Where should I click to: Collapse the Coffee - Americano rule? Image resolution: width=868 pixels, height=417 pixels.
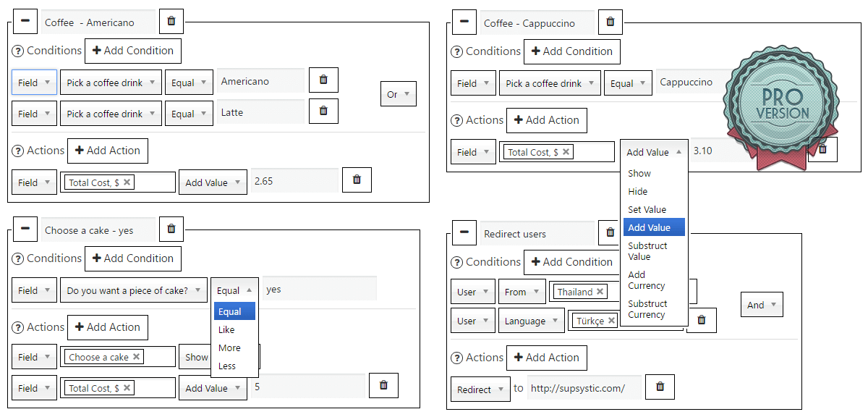pyautogui.click(x=25, y=21)
